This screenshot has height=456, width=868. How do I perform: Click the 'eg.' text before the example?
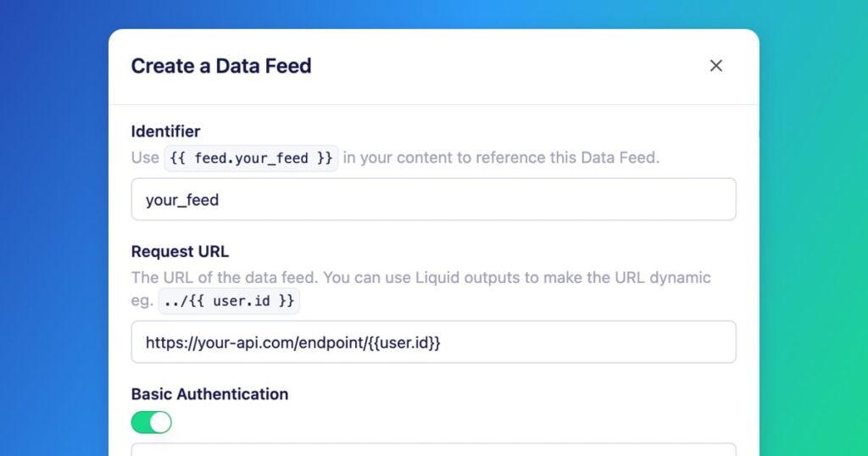142,301
